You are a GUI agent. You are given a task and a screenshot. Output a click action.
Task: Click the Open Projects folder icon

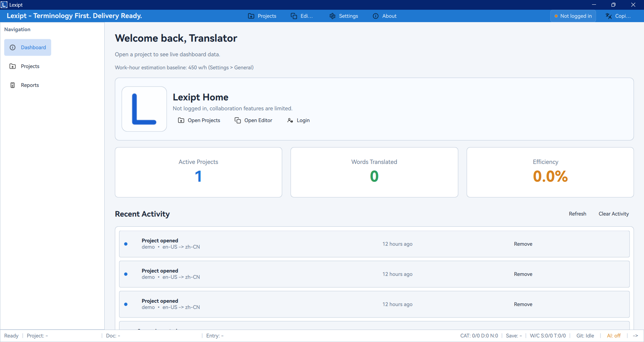181,120
